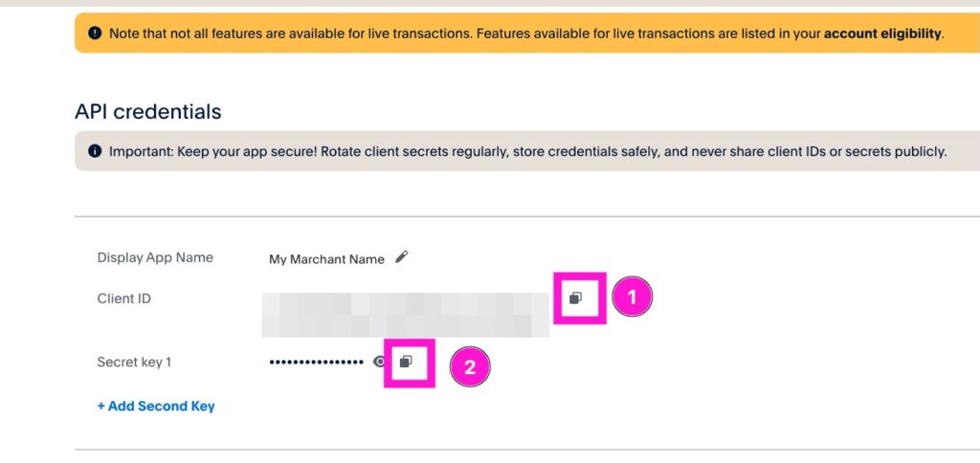This screenshot has height=463, width=980.
Task: Click the warning icon in yellow banner
Action: 95,33
